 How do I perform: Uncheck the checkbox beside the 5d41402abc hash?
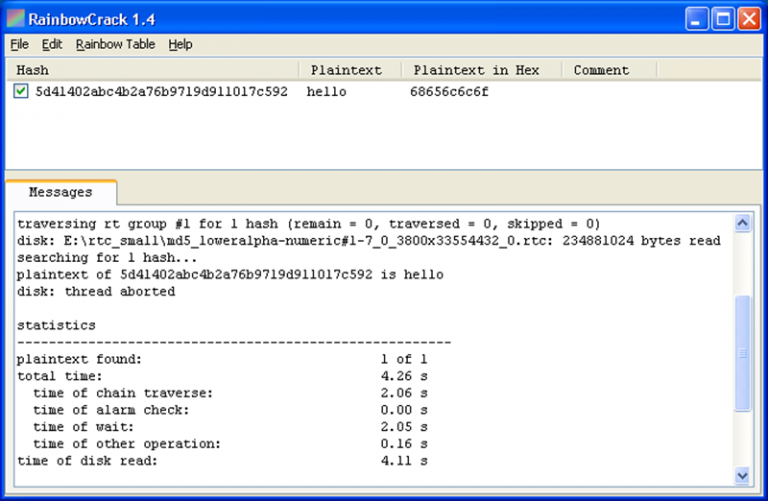click(21, 91)
